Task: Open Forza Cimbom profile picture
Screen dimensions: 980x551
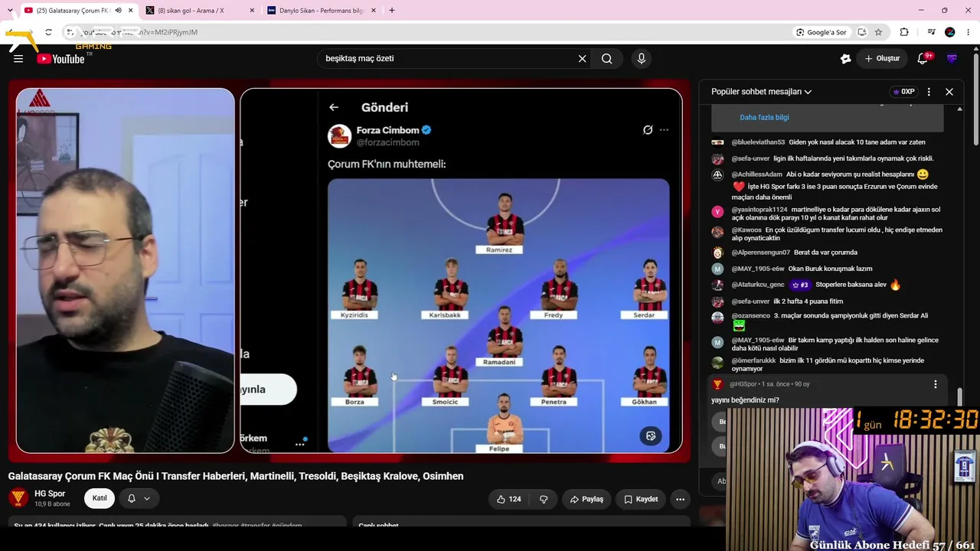Action: click(x=340, y=135)
